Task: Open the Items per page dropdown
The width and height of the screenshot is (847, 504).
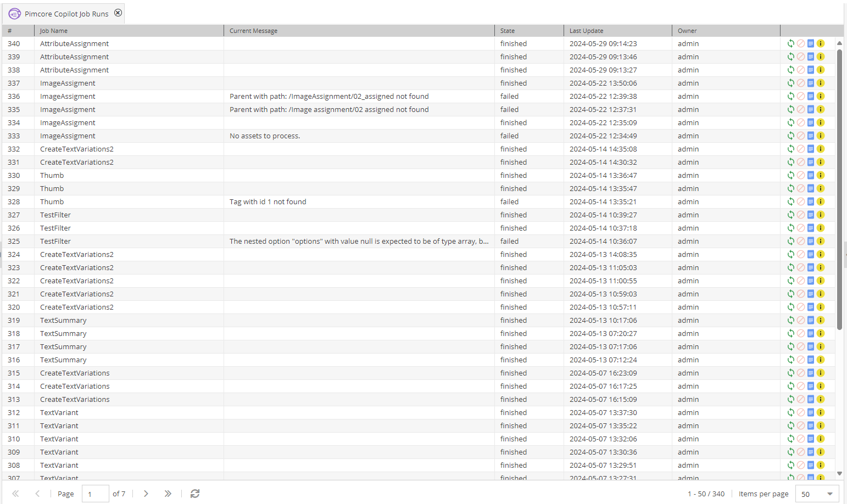Action: [x=830, y=494]
